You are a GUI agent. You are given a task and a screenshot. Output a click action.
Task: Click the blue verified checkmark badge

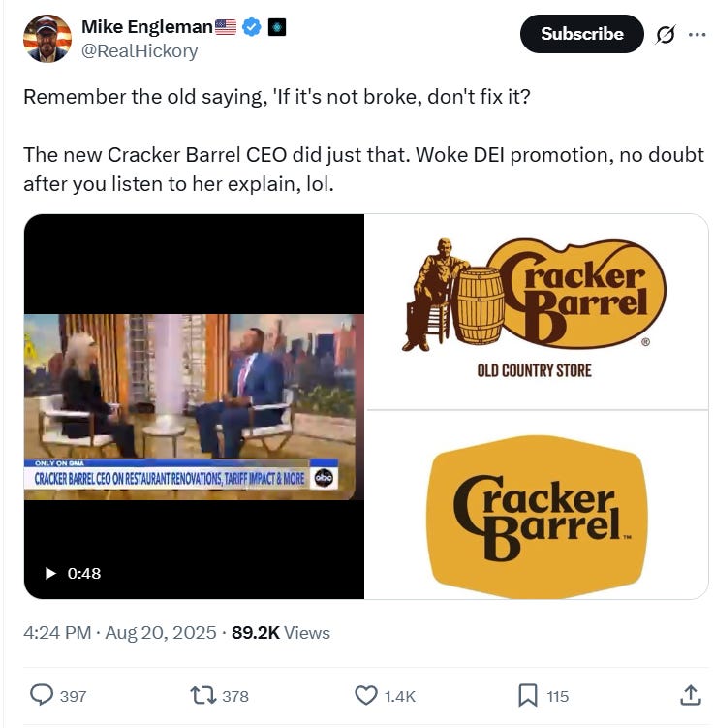[x=252, y=27]
